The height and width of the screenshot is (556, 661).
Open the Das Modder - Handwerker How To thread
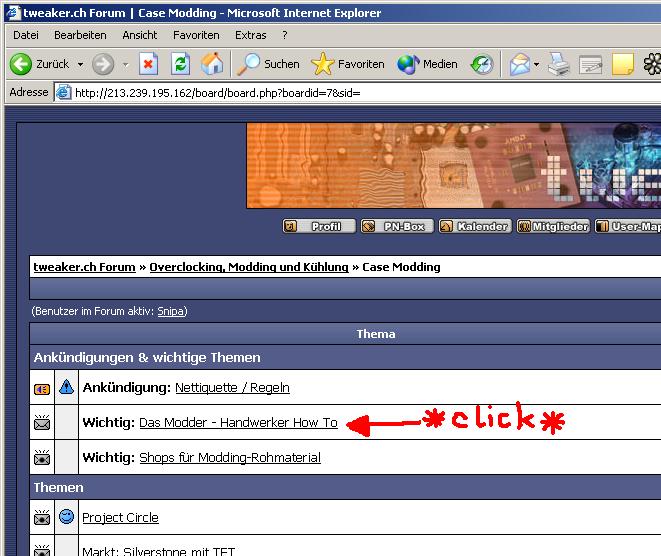pyautogui.click(x=238, y=423)
